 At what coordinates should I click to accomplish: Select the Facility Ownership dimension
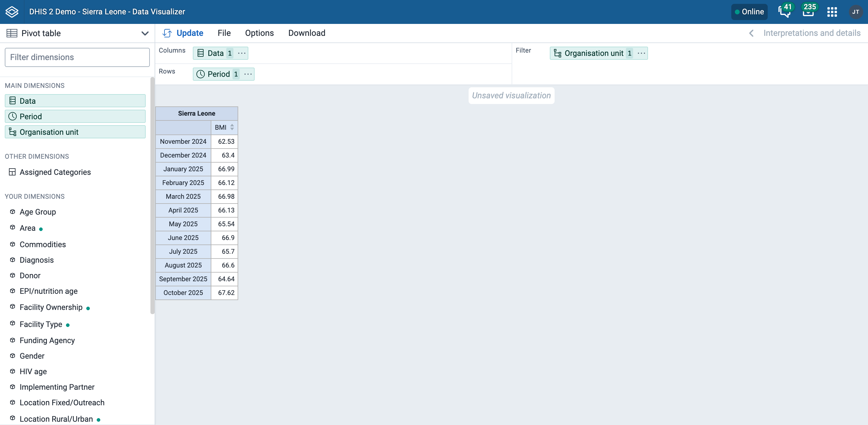click(x=51, y=307)
